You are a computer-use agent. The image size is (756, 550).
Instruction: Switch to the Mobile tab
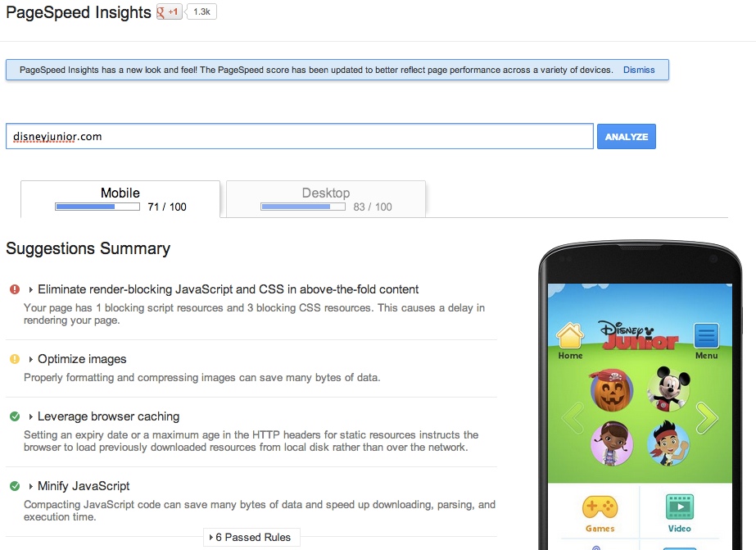120,199
